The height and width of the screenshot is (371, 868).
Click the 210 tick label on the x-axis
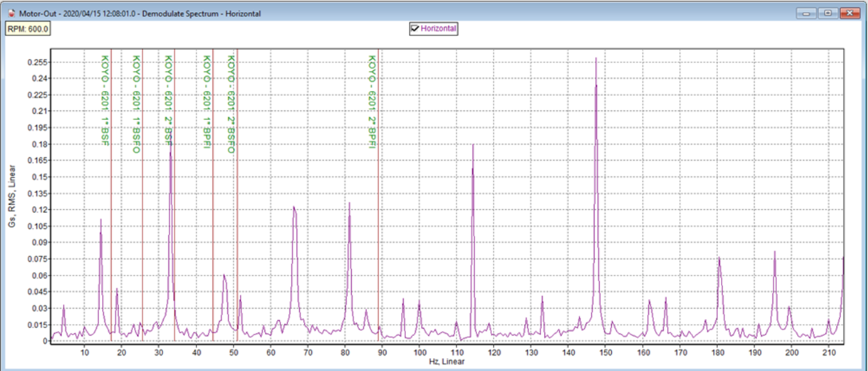point(829,352)
